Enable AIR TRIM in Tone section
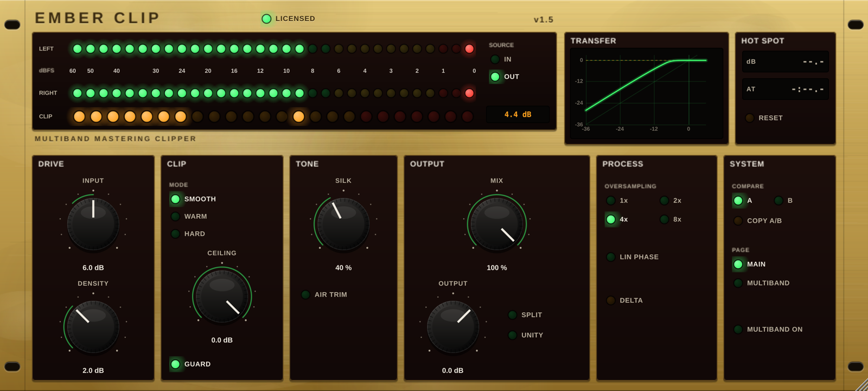The image size is (868, 391). 324,295
